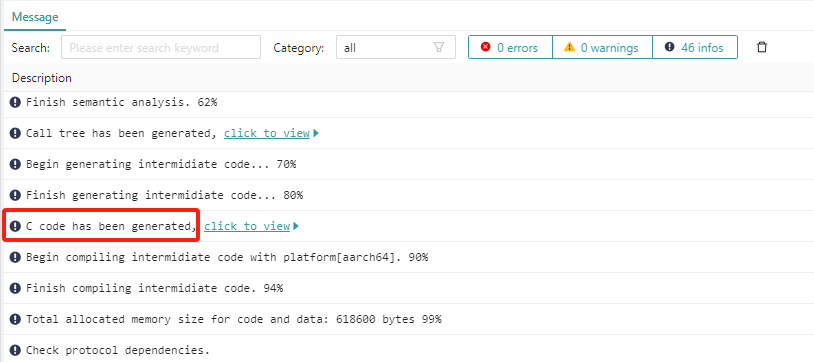Click red error icon in errors filter

(485, 47)
